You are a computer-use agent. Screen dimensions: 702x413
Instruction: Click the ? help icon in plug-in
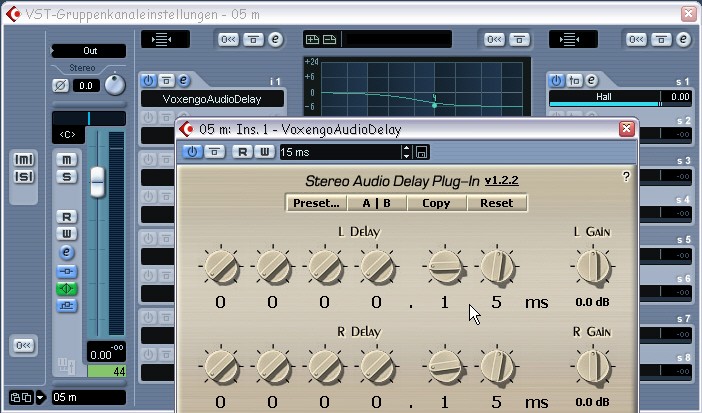pos(626,177)
